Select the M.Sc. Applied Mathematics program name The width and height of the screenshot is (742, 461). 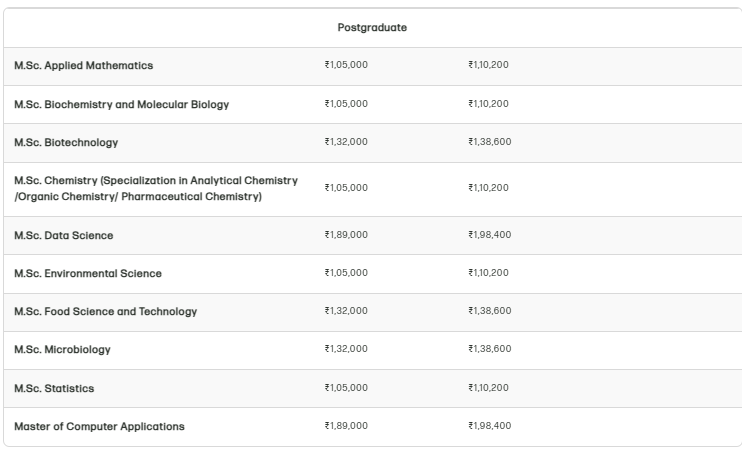pyautogui.click(x=84, y=66)
